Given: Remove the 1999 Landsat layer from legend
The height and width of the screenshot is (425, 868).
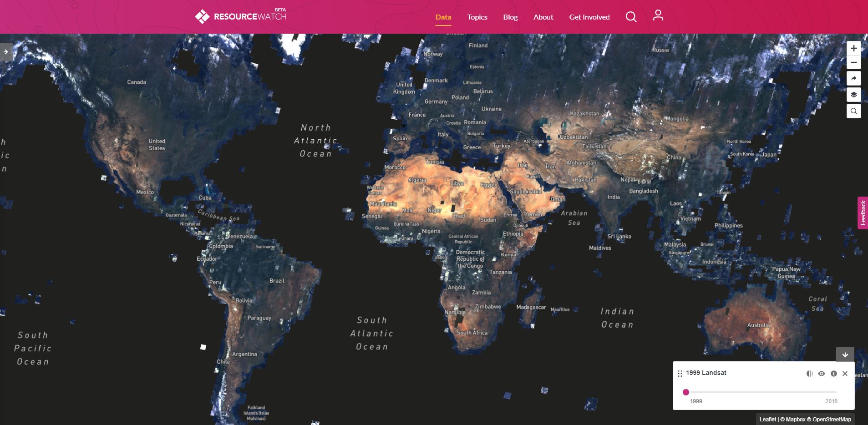Looking at the screenshot, I should point(845,374).
